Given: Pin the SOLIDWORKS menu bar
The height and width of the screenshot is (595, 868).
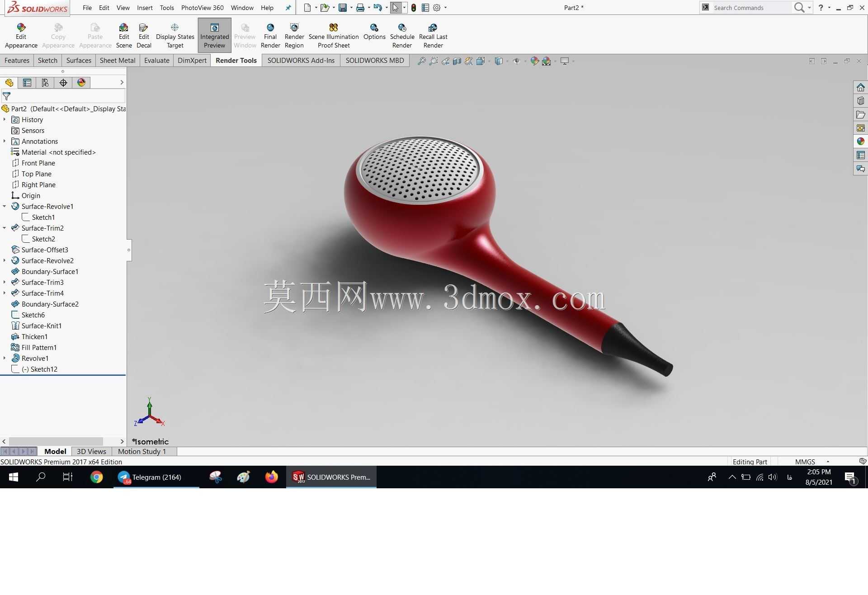Looking at the screenshot, I should (x=288, y=8).
